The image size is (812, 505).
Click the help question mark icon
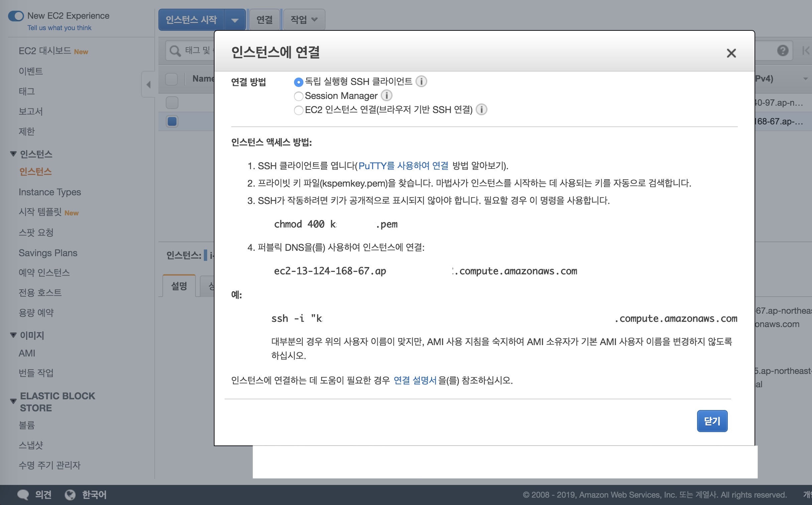(783, 51)
